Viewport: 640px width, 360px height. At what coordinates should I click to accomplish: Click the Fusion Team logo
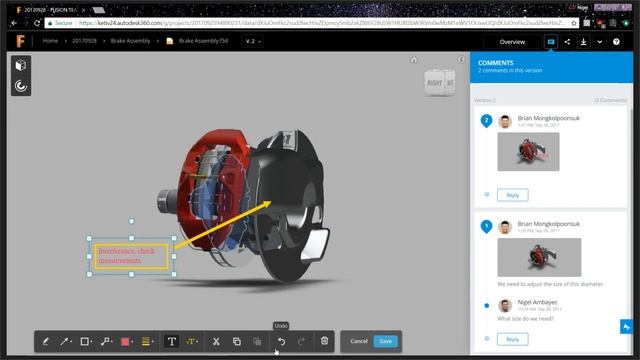point(20,41)
